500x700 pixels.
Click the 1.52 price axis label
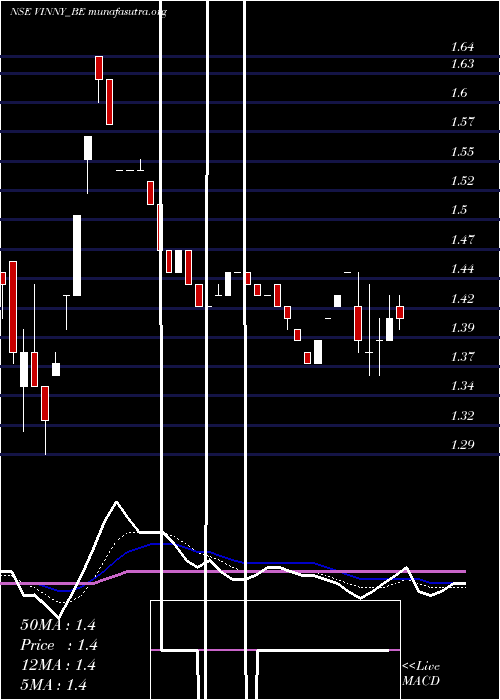[x=462, y=181]
